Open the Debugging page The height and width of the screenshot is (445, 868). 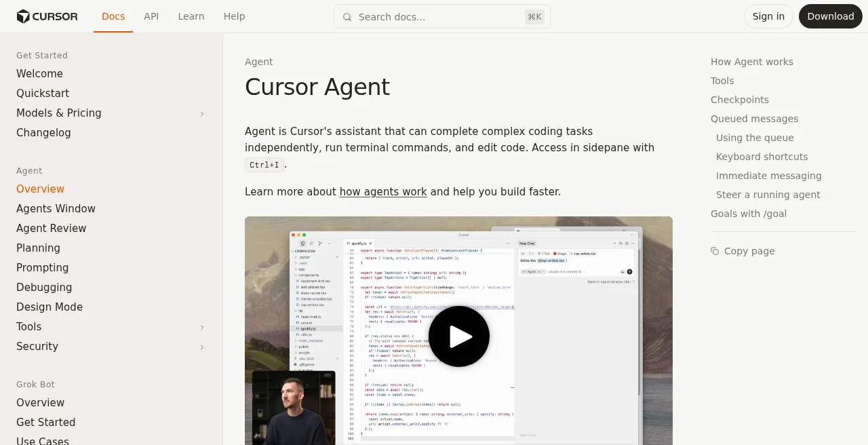coord(44,288)
